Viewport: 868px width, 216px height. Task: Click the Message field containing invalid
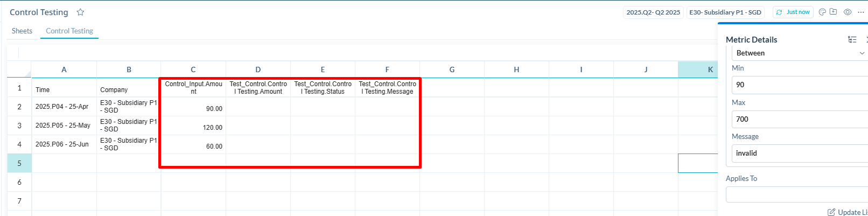[800, 153]
